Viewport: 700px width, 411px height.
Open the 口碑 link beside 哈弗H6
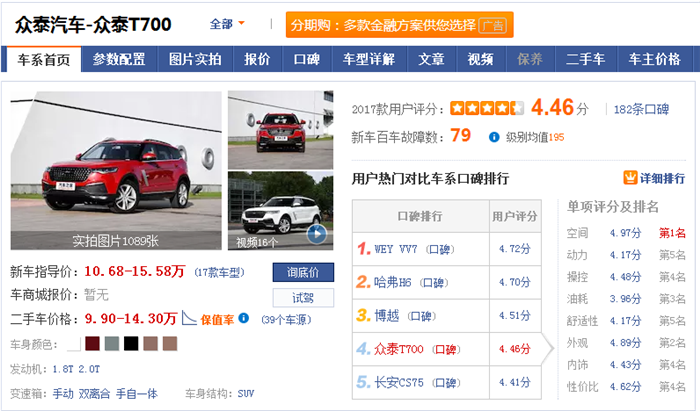[x=433, y=283]
